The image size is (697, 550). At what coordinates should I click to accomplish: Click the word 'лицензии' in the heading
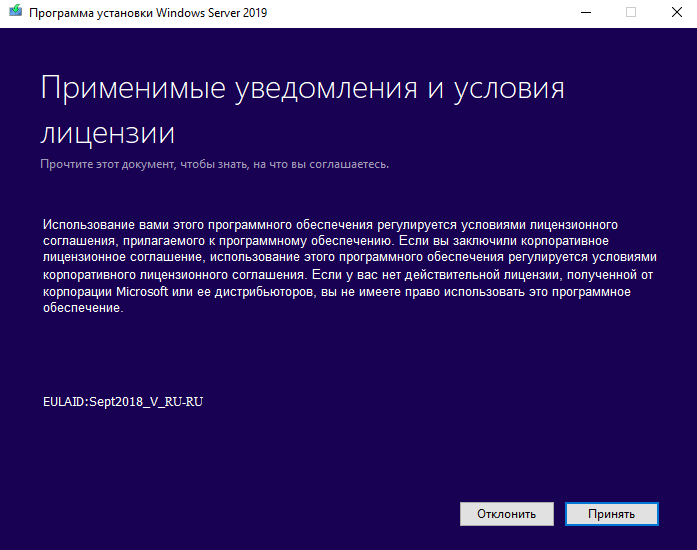click(x=108, y=133)
